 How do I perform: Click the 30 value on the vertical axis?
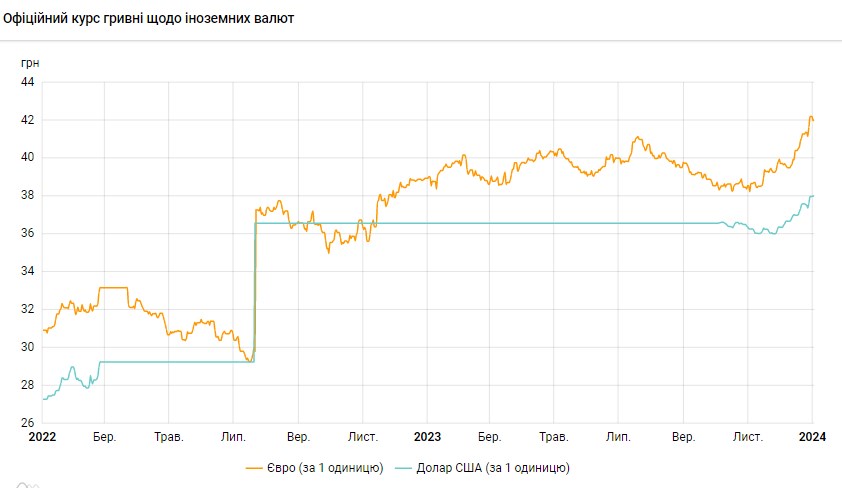(28, 347)
